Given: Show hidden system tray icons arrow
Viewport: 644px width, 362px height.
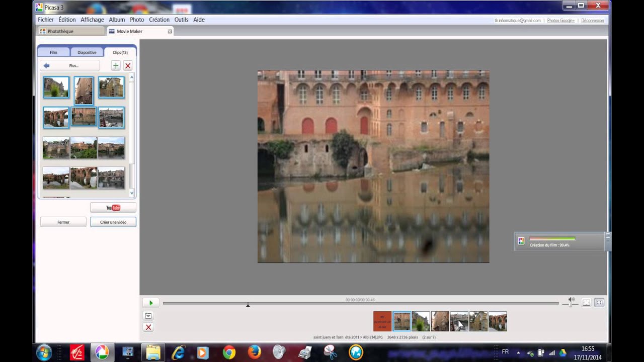Looking at the screenshot, I should (x=518, y=352).
